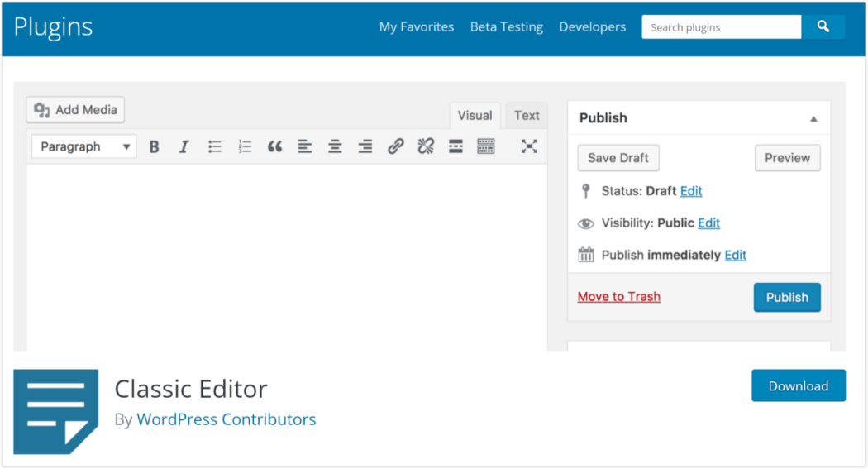Viewport: 868px width, 469px height.
Task: Insert a bulleted list
Action: 214,146
